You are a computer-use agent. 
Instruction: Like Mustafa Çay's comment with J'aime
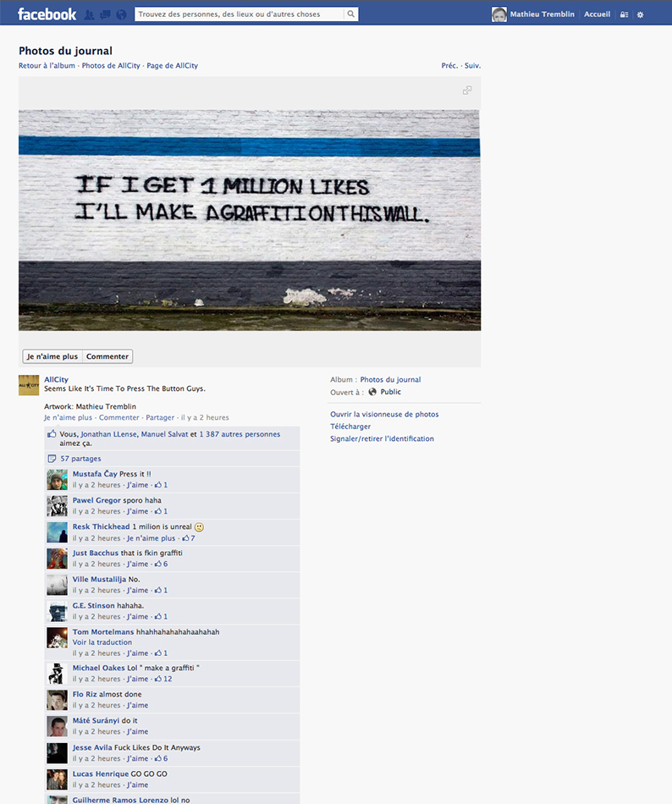137,485
